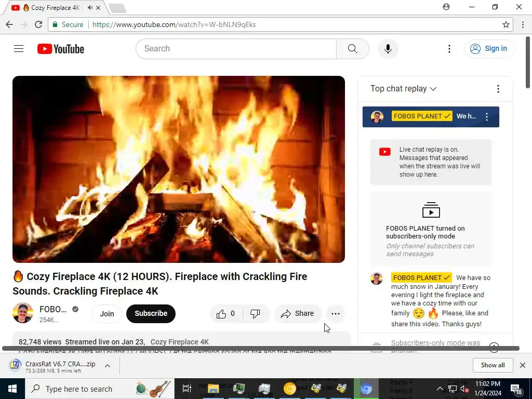
Task: Open CraxsRat zip download options chevron
Action: tap(108, 366)
